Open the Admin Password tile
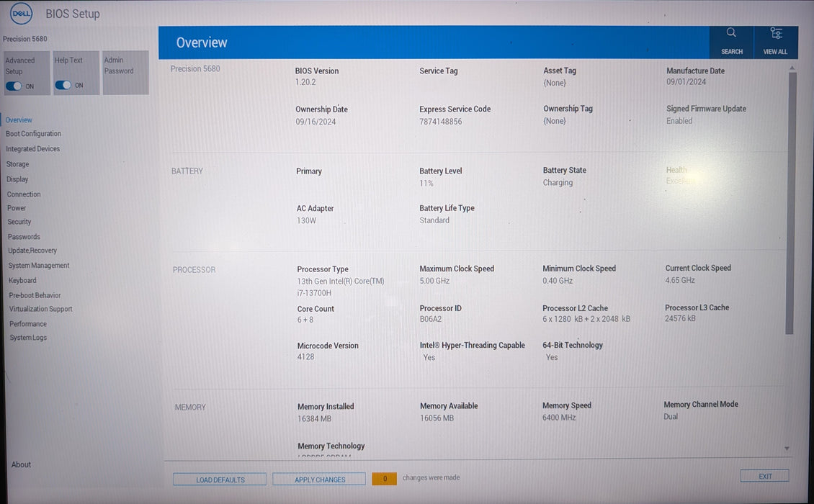The image size is (814, 504). click(x=125, y=72)
